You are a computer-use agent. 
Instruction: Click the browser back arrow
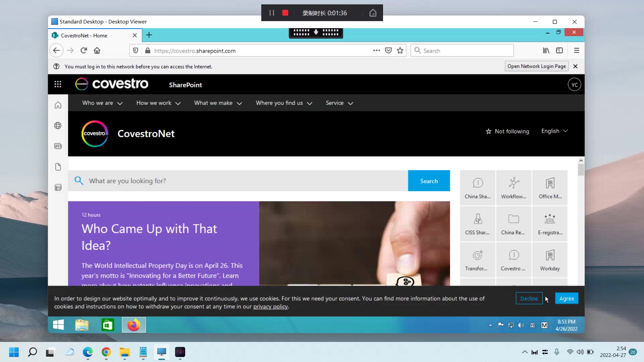click(56, 51)
